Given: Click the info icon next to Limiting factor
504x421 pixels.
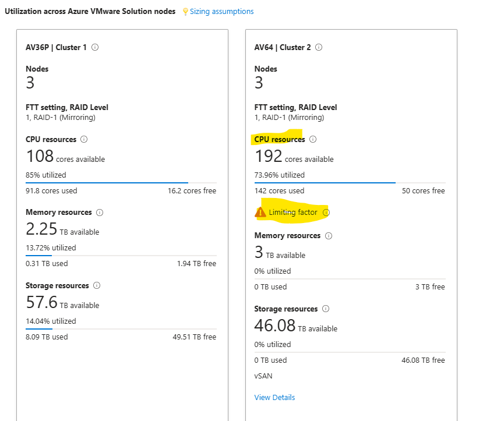Looking at the screenshot, I should click(326, 213).
